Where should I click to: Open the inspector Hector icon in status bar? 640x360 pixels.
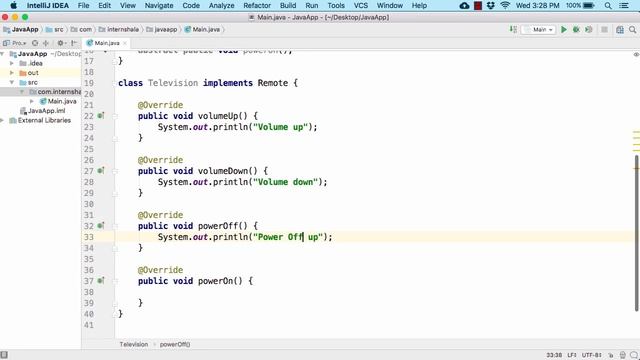point(622,355)
